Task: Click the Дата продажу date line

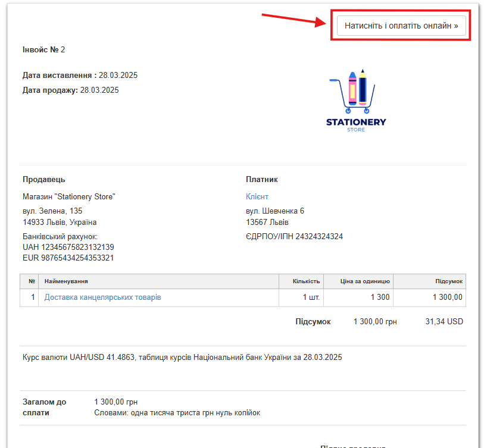Action: 70,90
